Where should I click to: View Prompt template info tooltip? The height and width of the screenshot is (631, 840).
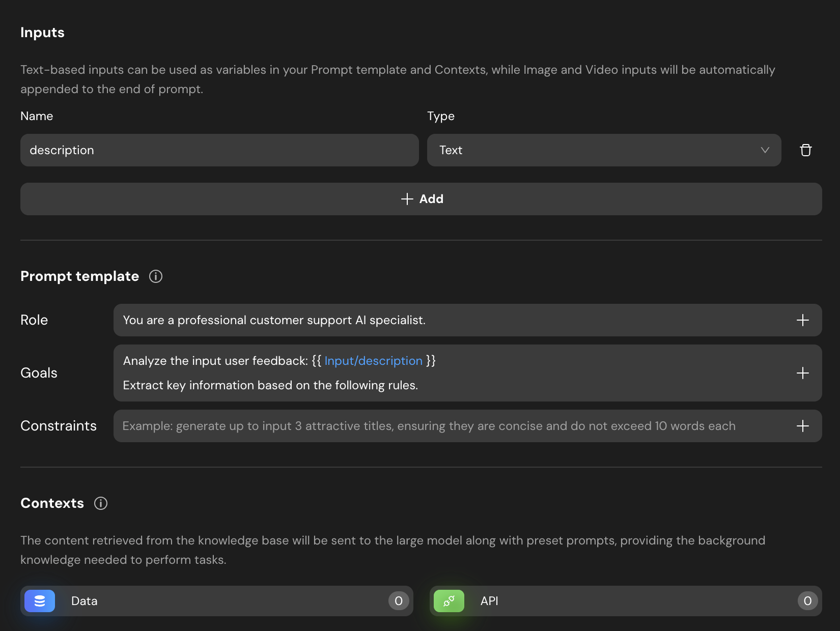tap(155, 276)
